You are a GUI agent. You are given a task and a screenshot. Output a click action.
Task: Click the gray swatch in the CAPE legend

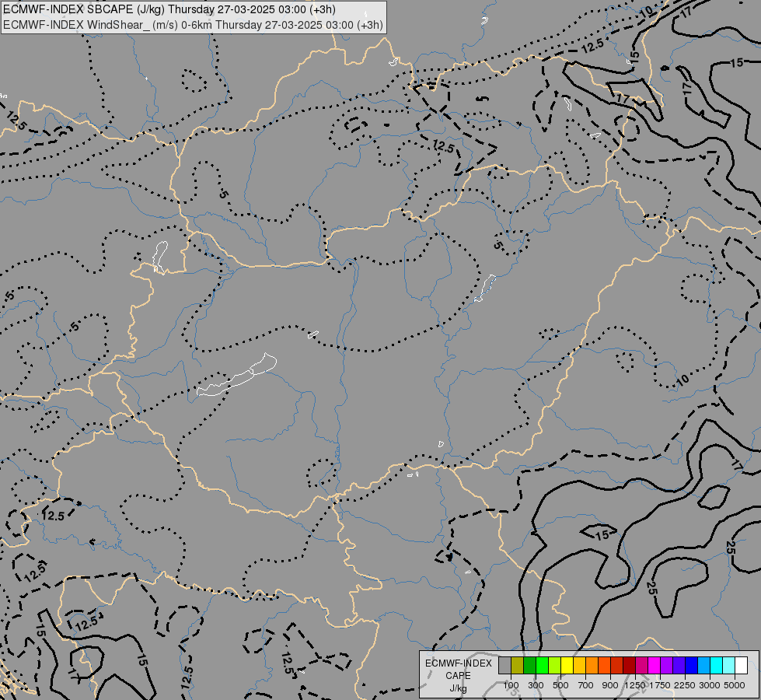(x=504, y=665)
